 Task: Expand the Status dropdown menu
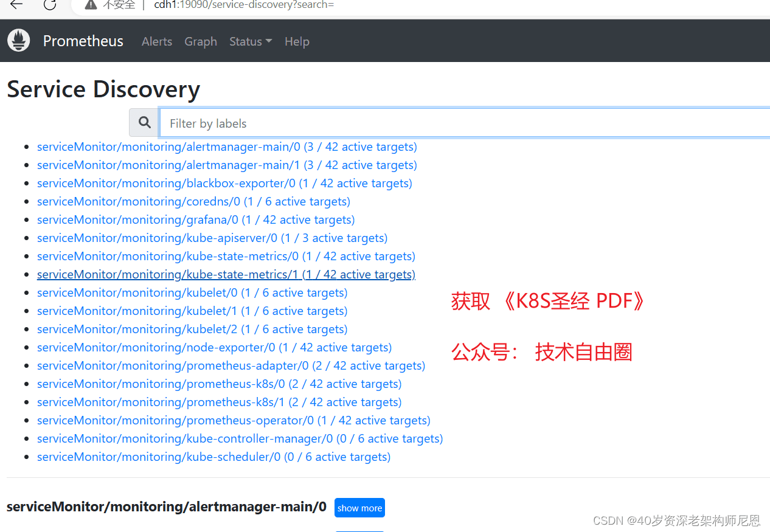(x=251, y=41)
